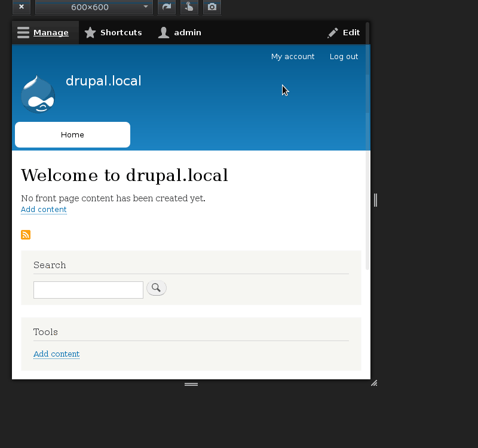This screenshot has width=478, height=448.
Task: Click the 'No front page content has been created yet.' text
Action: click(x=113, y=198)
